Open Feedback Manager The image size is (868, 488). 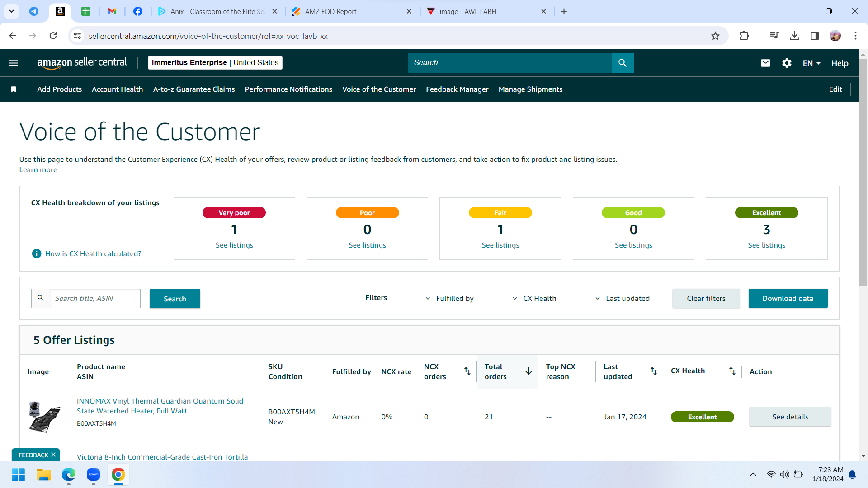point(457,89)
